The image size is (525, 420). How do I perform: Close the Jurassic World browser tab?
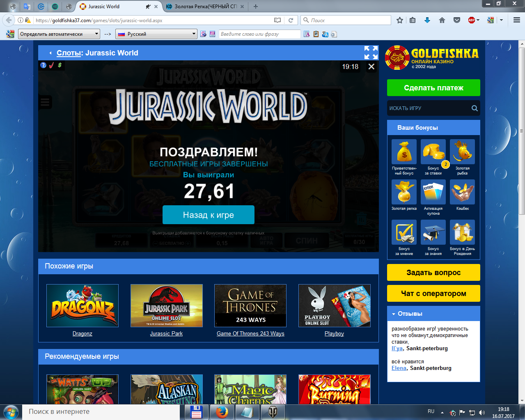click(x=156, y=7)
